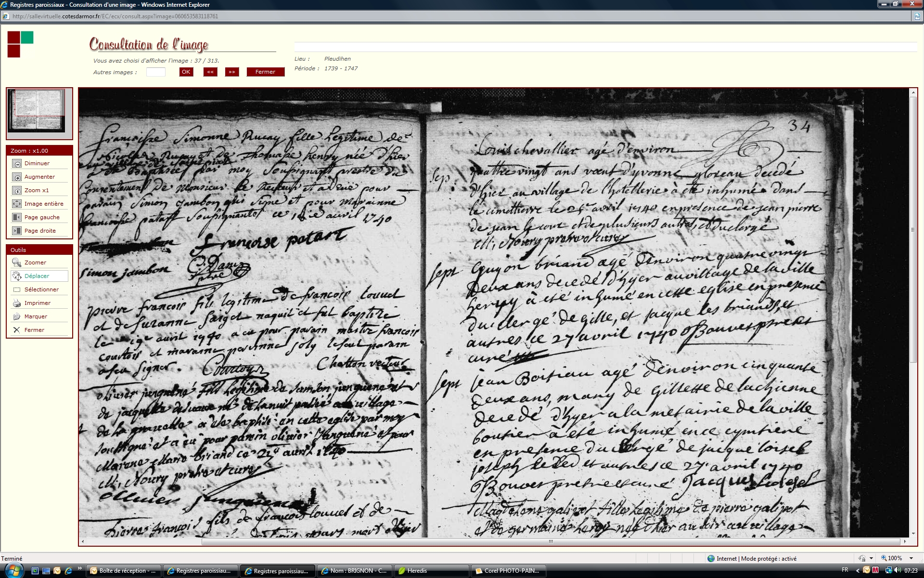Go to next image with » button
Image resolution: width=924 pixels, height=578 pixels.
click(x=232, y=72)
